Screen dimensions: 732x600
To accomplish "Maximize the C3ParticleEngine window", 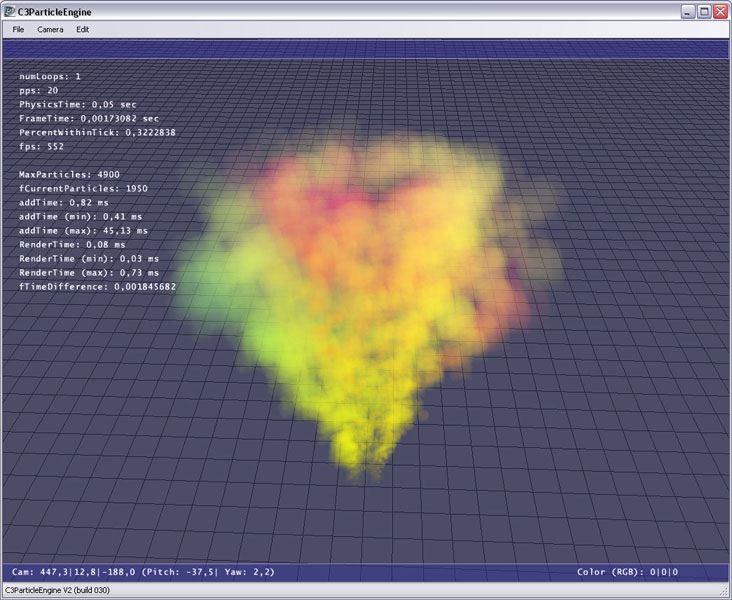I will 703,11.
